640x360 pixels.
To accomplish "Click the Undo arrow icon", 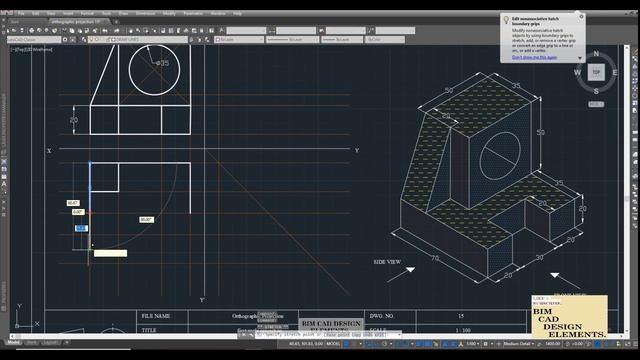I will [x=105, y=31].
